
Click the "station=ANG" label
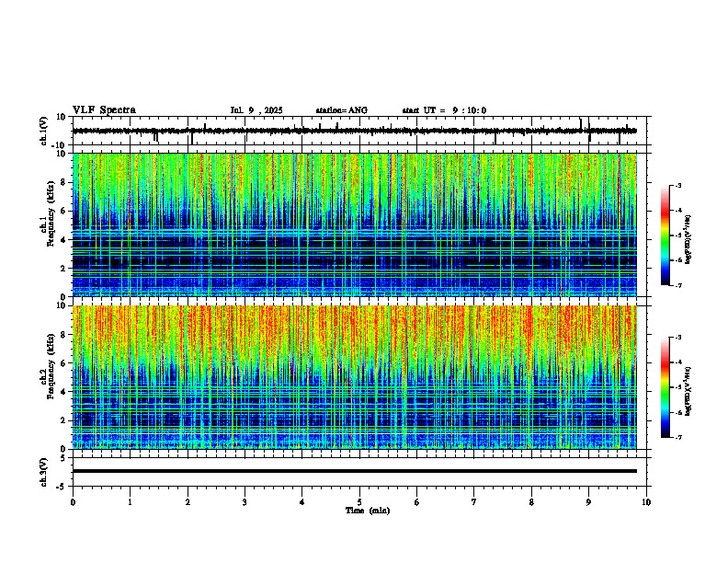click(x=342, y=110)
